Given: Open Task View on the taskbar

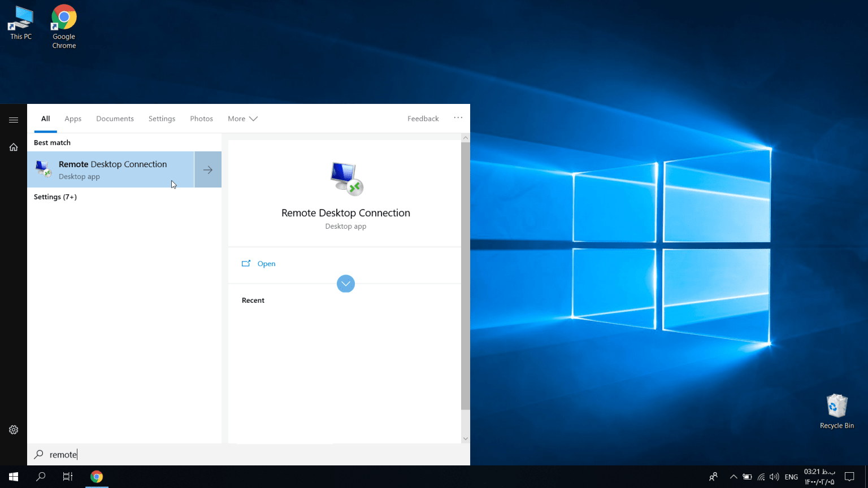Looking at the screenshot, I should (x=68, y=477).
